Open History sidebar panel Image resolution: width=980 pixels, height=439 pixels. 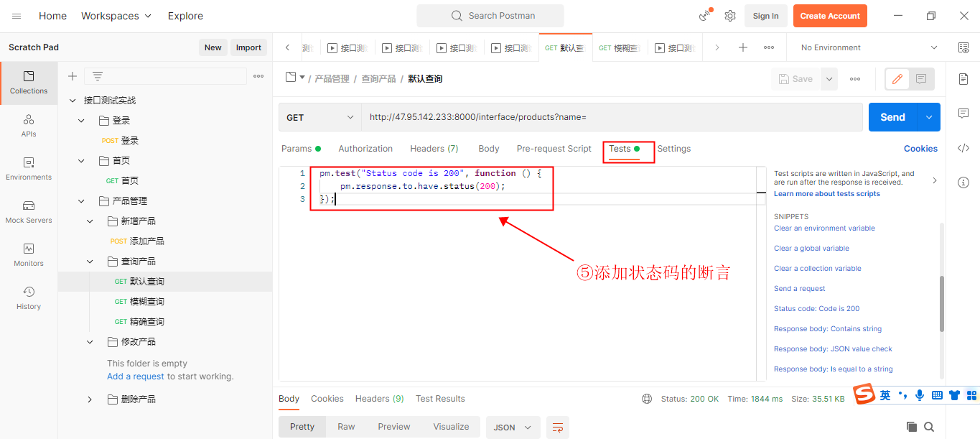[29, 298]
